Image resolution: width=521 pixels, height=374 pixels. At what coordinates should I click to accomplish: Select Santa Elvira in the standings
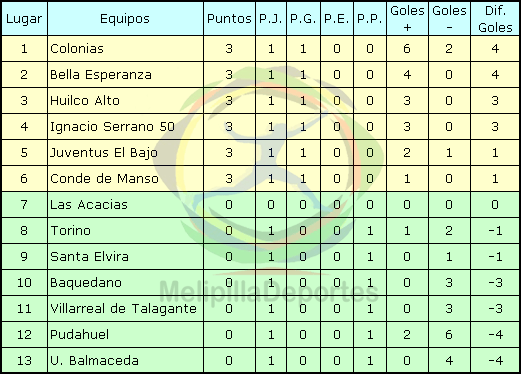click(89, 257)
